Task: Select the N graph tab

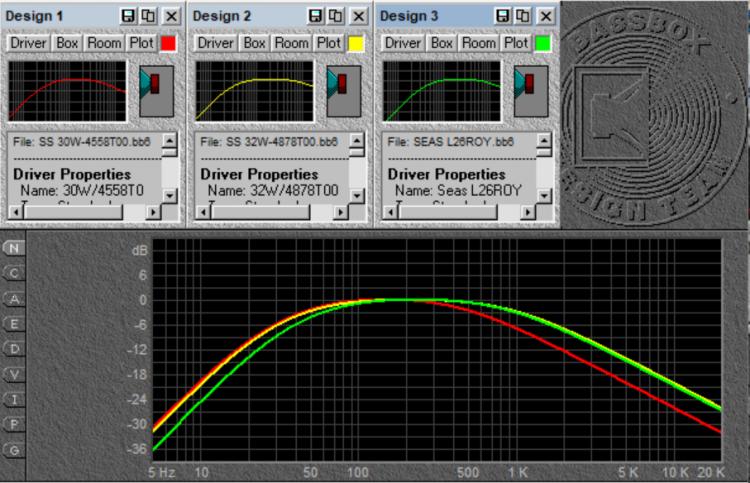Action: pos(14,248)
